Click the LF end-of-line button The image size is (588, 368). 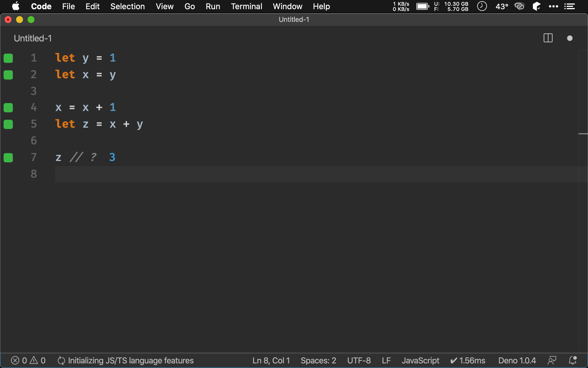coord(386,360)
